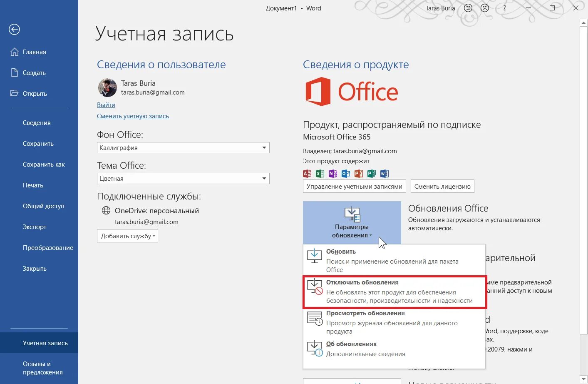Send a frown with the sad face icon
Viewport: 588px width, 384px height.
(x=485, y=8)
